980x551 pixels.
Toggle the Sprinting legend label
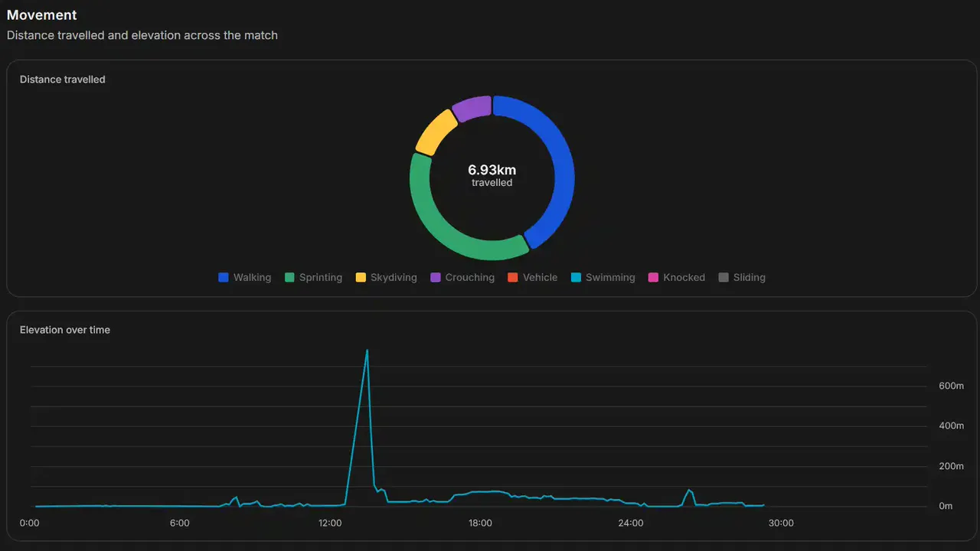pyautogui.click(x=321, y=278)
